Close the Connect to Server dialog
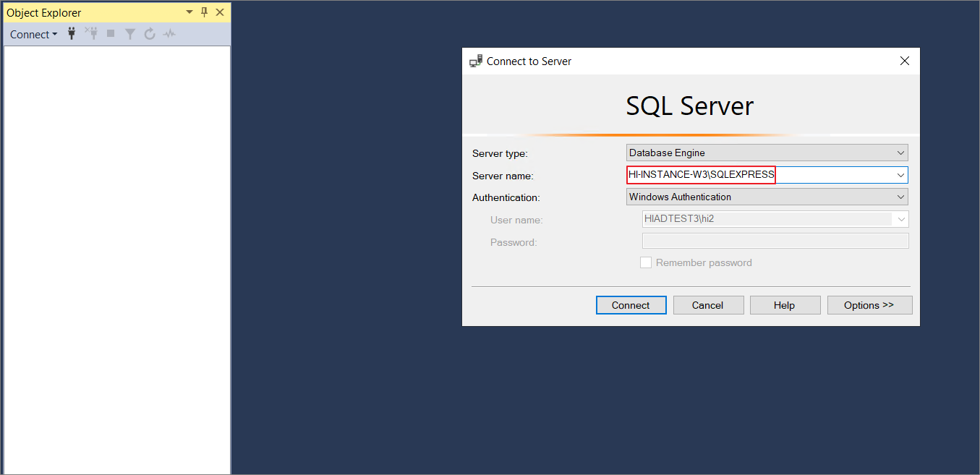 coord(904,61)
